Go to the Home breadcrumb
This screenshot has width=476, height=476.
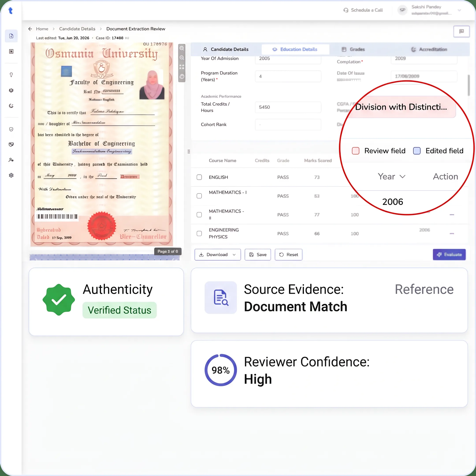click(x=42, y=29)
